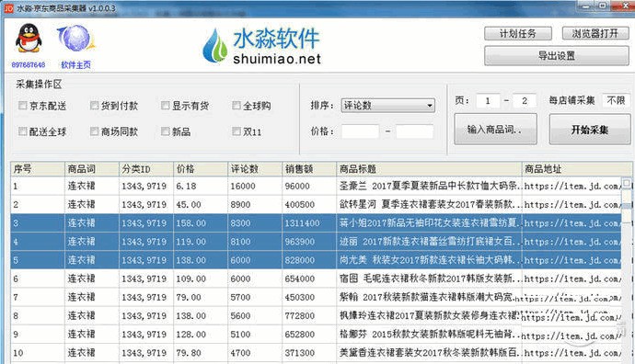The image size is (635, 364).
Task: Click the 输入商品词 button
Action: tap(495, 129)
